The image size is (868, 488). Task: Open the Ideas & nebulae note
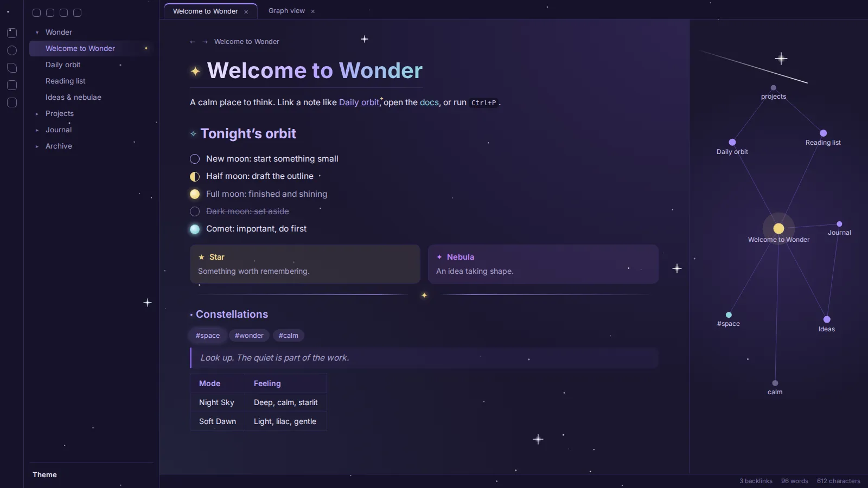coord(91,97)
